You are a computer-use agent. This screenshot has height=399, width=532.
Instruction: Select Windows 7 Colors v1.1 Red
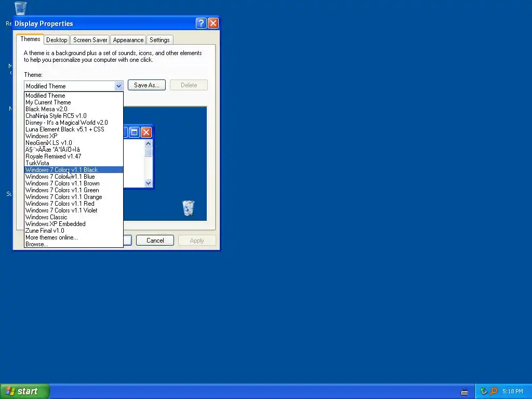[x=74, y=204]
